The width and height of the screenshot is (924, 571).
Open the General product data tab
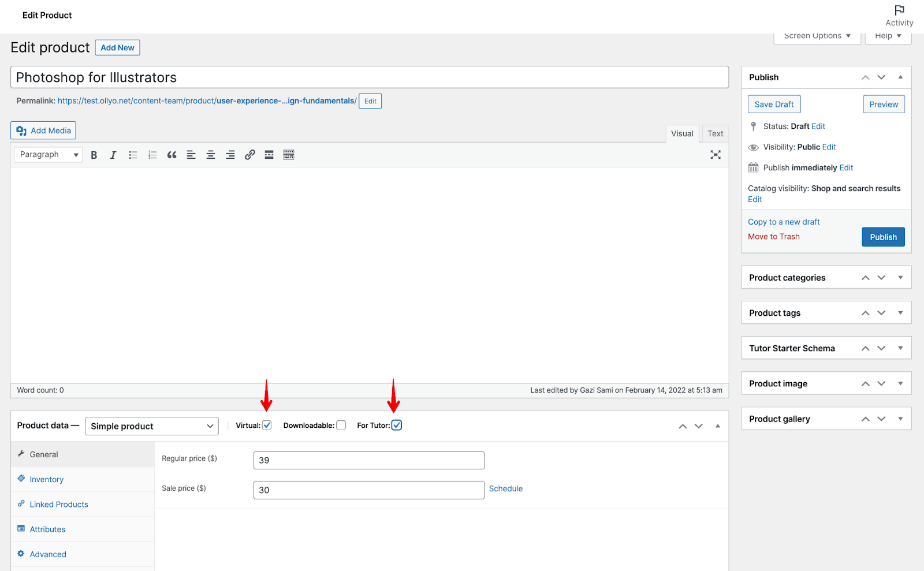[x=83, y=454]
